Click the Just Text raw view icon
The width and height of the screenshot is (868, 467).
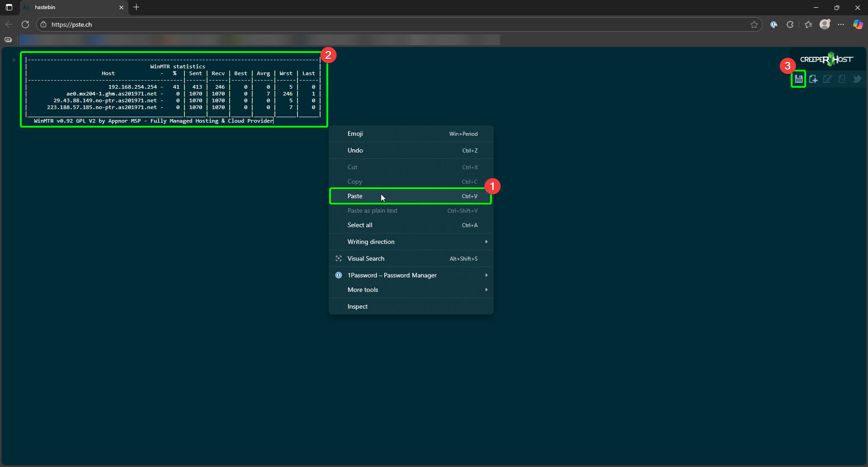[842, 79]
